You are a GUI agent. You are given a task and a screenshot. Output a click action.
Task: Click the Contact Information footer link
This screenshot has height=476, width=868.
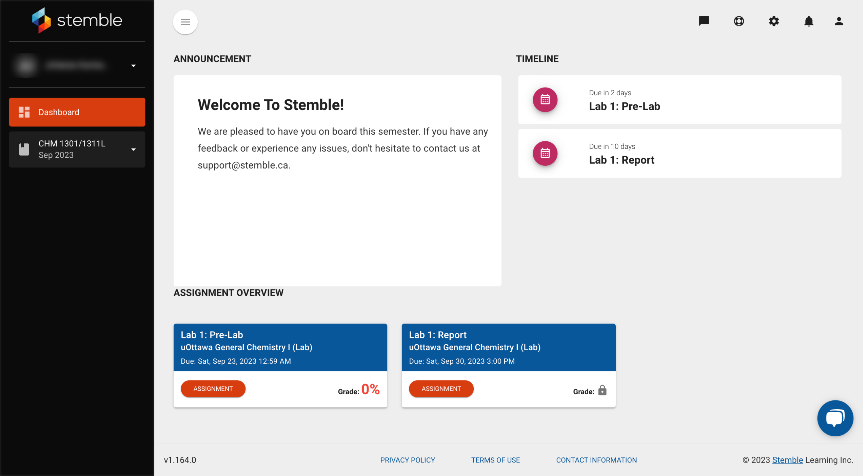(596, 460)
